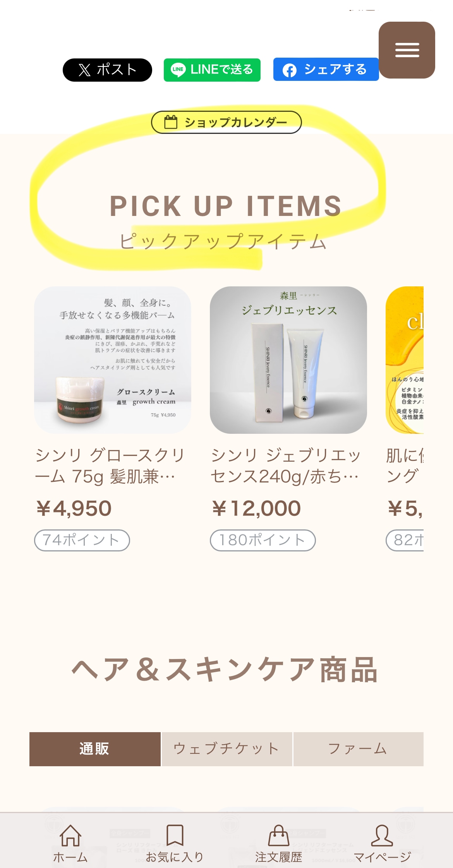This screenshot has height=868, width=453.
Task: Open the グロースクリーム product image
Action: (112, 360)
